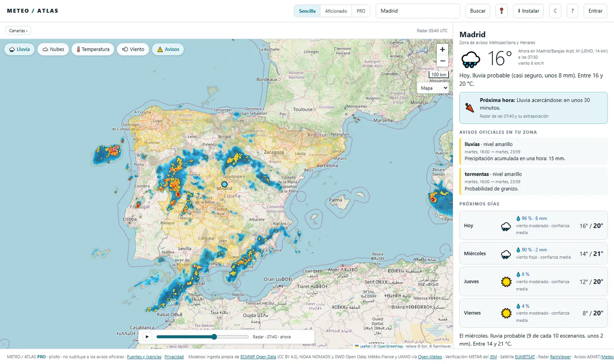
Task: Click Hoy row rain cloud icon
Action: click(x=506, y=226)
